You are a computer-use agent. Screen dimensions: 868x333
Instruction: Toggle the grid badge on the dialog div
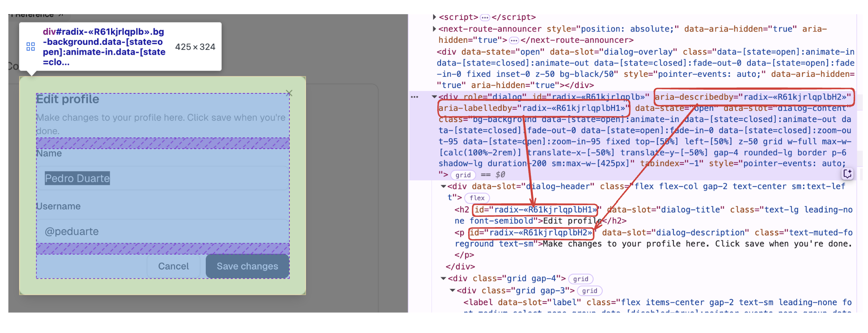(x=463, y=175)
